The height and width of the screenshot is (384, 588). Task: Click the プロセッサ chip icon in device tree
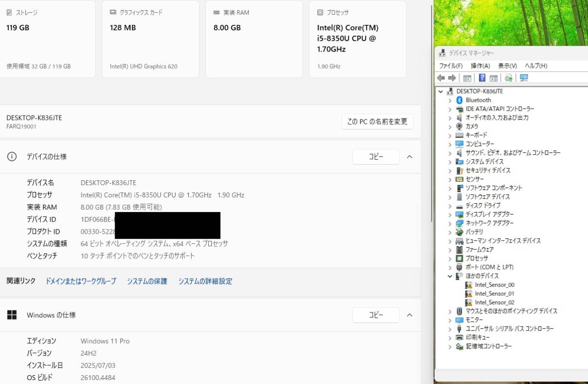coord(459,258)
